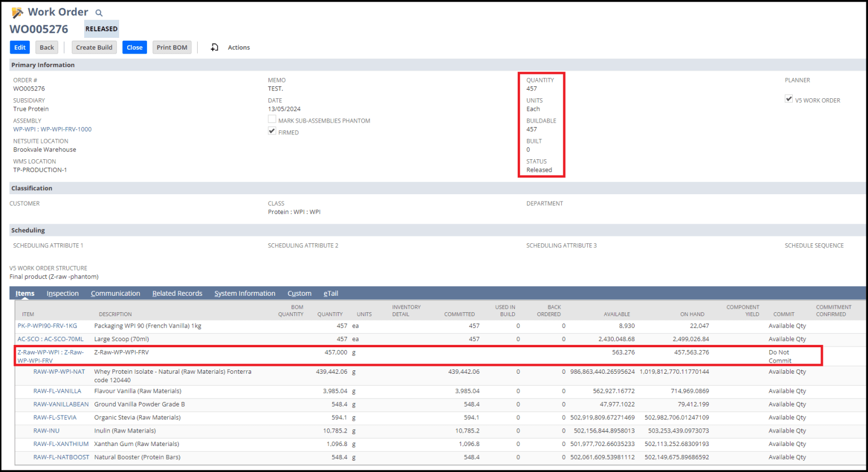Viewport: 868px width, 472px height.
Task: Click the Print BOM button
Action: [172, 47]
